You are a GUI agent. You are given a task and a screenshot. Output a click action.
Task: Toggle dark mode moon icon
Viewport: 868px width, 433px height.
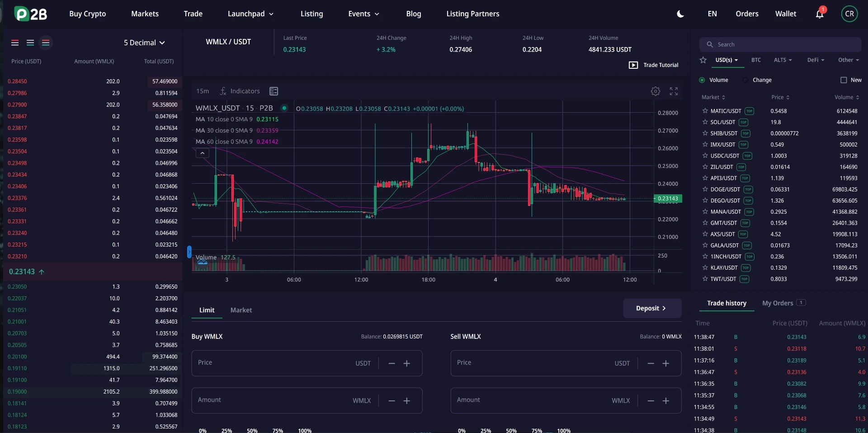coord(680,14)
